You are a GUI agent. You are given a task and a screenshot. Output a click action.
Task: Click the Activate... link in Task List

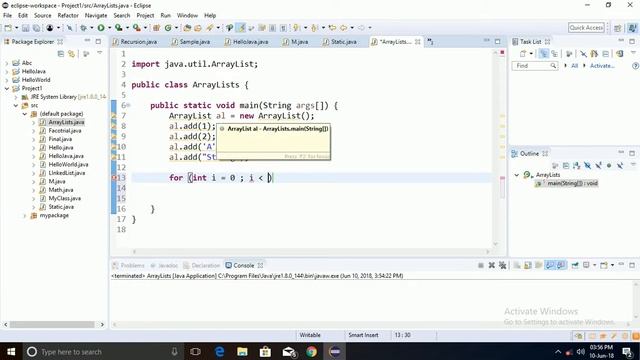click(x=602, y=66)
